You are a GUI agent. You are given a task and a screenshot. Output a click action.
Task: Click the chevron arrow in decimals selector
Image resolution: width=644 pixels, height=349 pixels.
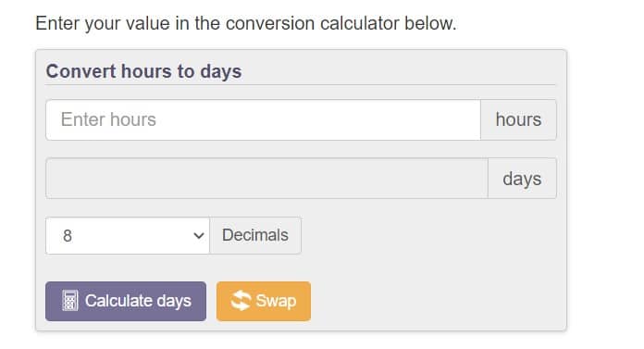coord(199,236)
